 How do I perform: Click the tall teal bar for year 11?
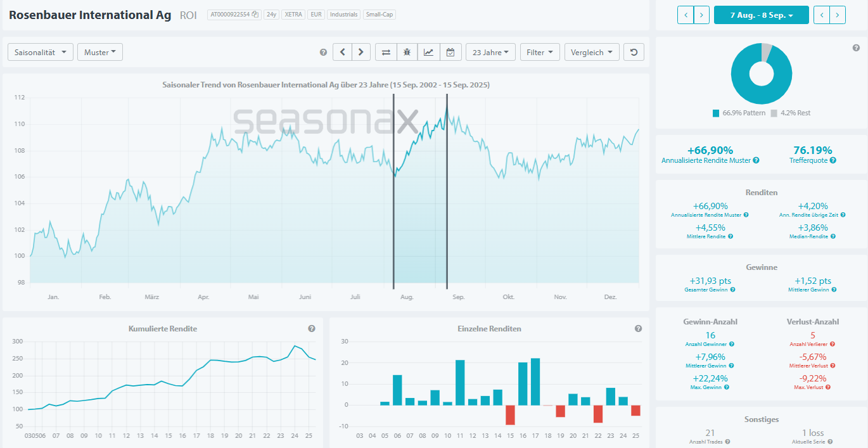click(x=460, y=382)
